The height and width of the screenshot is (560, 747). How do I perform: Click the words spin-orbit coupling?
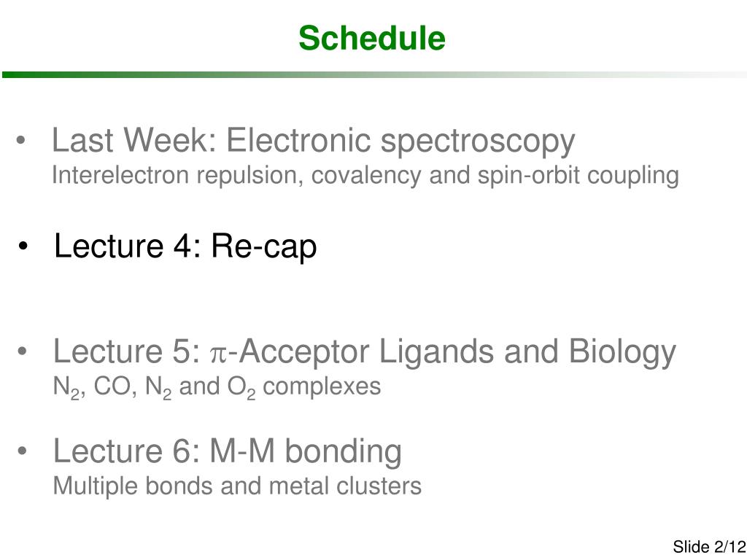point(578,176)
